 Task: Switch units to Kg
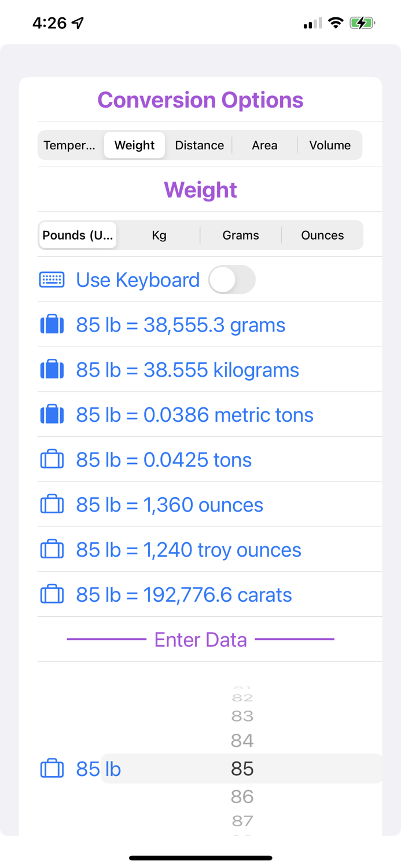(159, 235)
